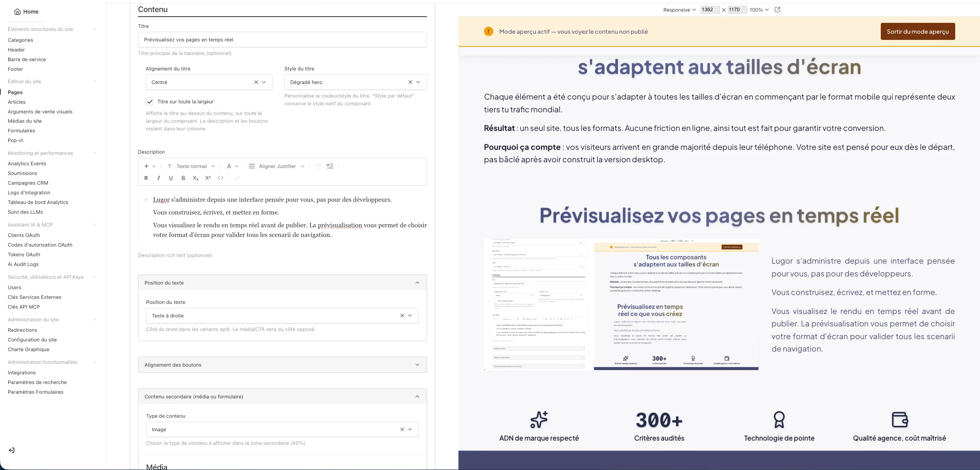Open Users in the sidebar
This screenshot has width=980, height=470.
(14, 287)
